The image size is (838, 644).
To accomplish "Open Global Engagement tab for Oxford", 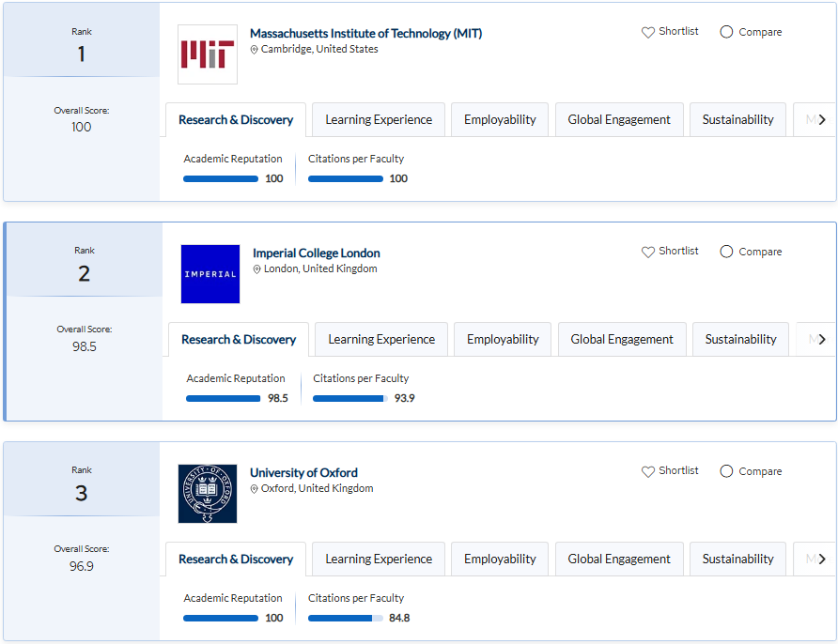I will (619, 560).
